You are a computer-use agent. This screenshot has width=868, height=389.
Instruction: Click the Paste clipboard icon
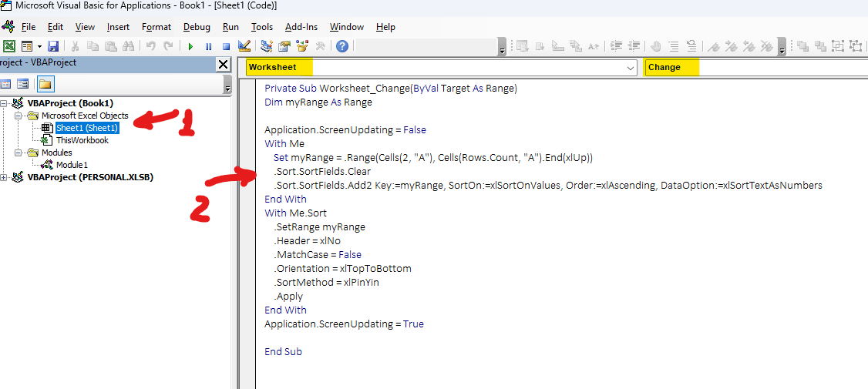tap(111, 46)
